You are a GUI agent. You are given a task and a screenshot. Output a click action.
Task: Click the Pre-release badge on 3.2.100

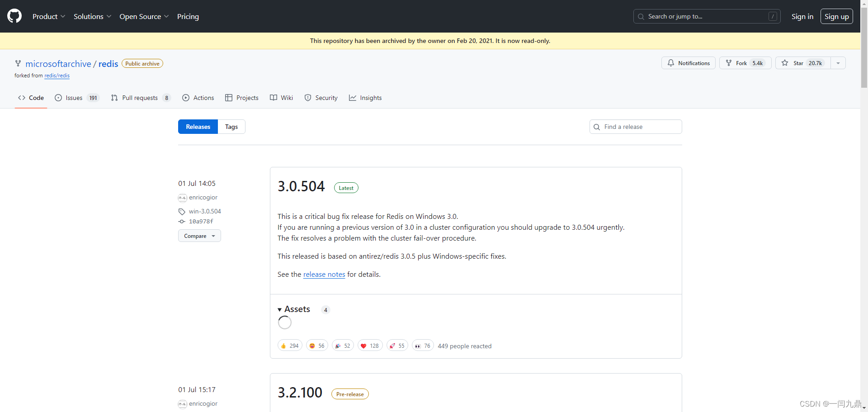(350, 394)
